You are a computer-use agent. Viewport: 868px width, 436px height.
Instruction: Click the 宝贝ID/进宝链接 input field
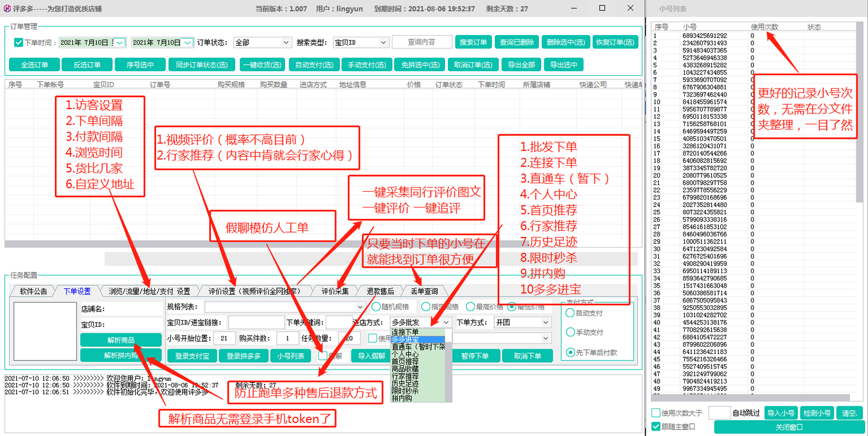click(x=256, y=323)
